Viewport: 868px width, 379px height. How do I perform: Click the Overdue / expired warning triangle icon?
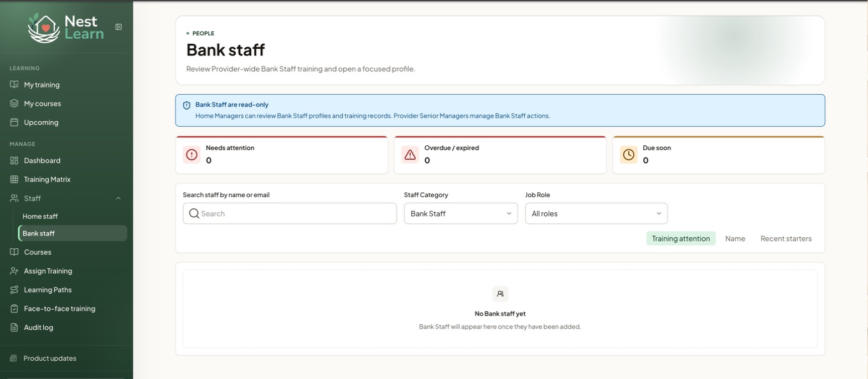tap(410, 155)
